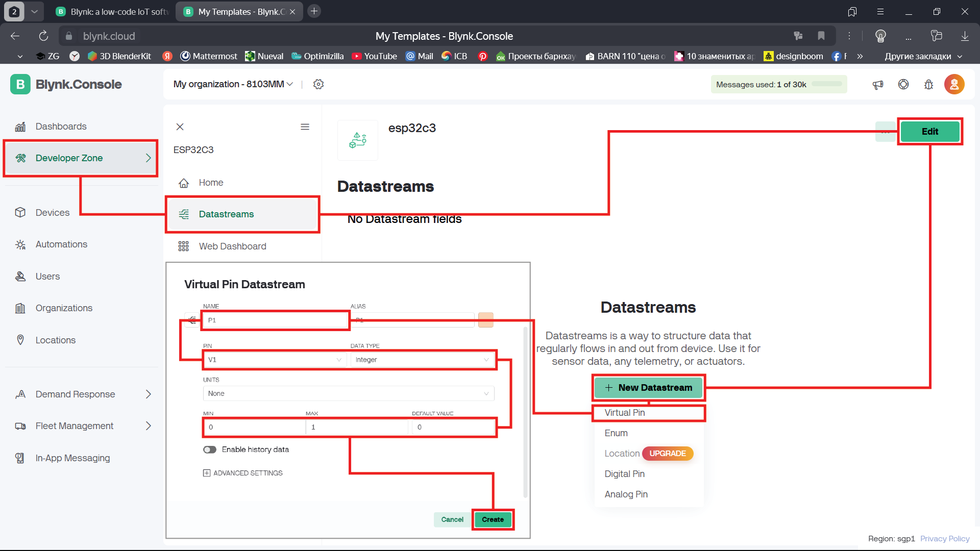The width and height of the screenshot is (980, 551).
Task: Open Users section
Action: (47, 277)
